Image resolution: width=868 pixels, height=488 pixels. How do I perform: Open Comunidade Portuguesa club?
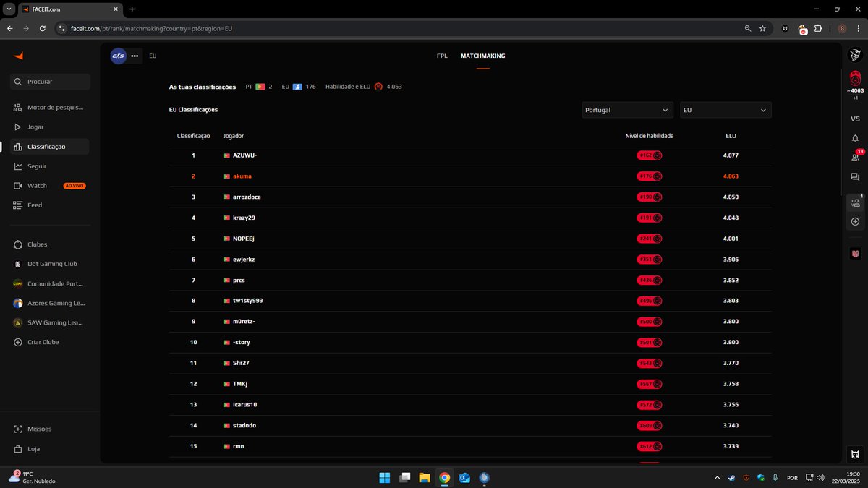[48, 283]
